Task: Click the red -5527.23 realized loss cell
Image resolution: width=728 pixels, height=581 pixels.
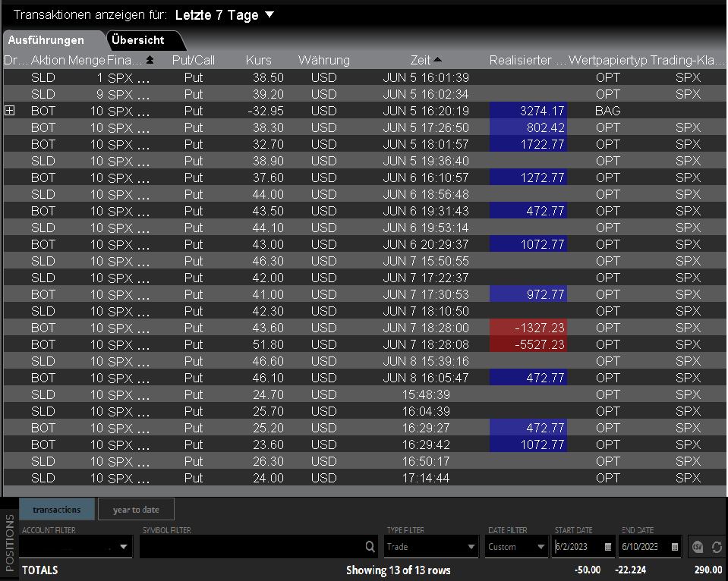Action: click(x=529, y=344)
